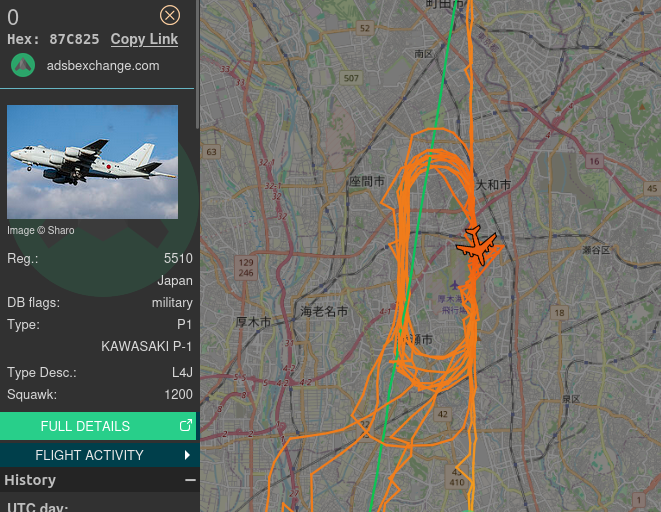Click the Flight Activity arrow icon
The height and width of the screenshot is (512, 661).
tap(187, 455)
